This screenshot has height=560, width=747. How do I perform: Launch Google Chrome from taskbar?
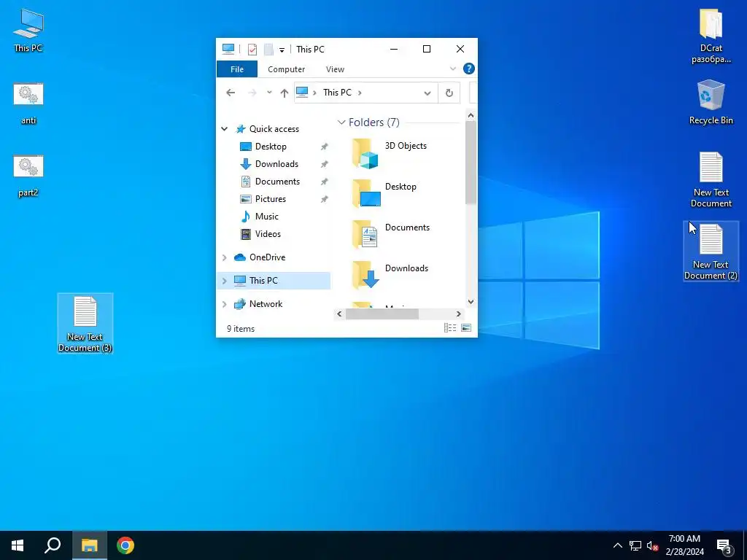tap(125, 545)
